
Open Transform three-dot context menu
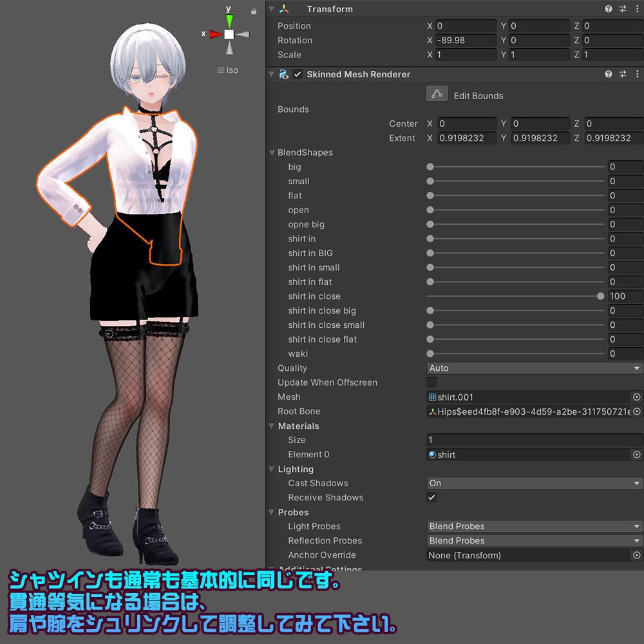coord(637,9)
